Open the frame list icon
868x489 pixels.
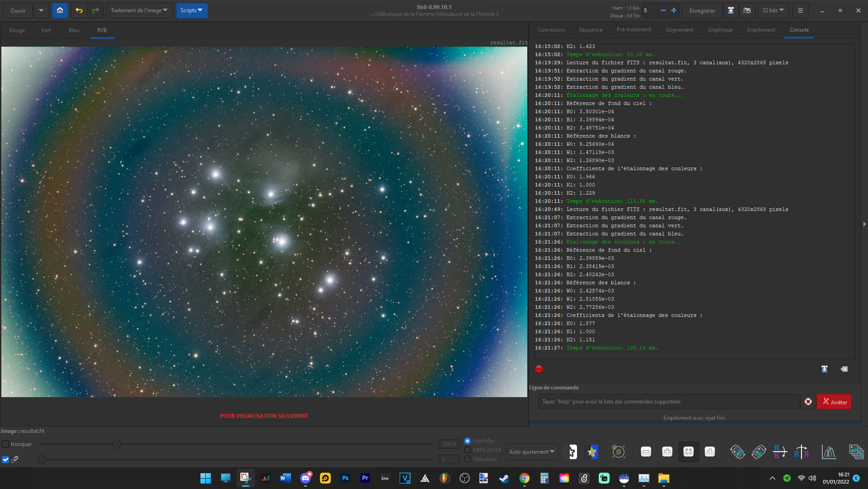point(856,452)
